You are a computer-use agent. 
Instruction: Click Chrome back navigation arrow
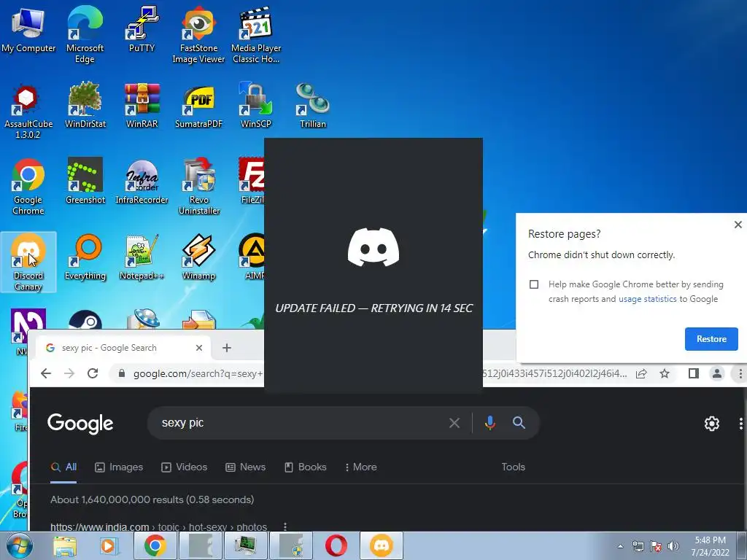pos(46,373)
